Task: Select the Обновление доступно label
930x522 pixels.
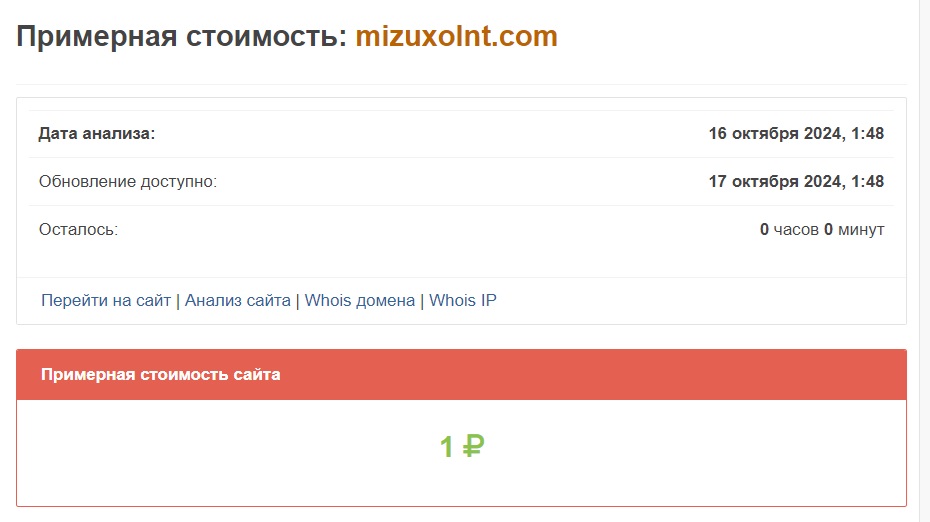Action: click(x=127, y=181)
